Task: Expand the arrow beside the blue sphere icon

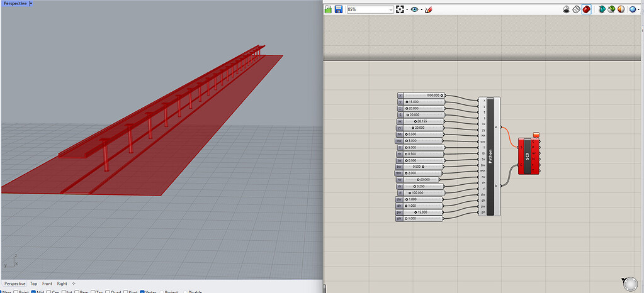Action: (640, 9)
